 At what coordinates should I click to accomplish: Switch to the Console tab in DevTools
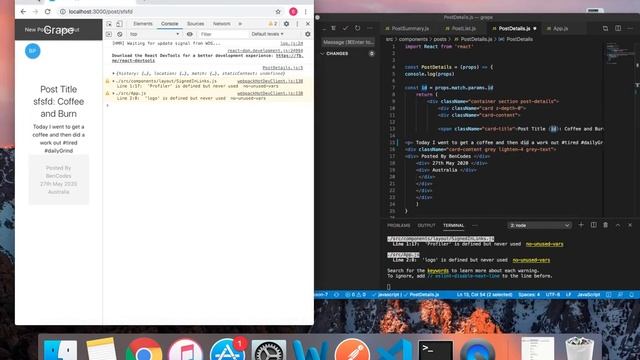[x=169, y=24]
